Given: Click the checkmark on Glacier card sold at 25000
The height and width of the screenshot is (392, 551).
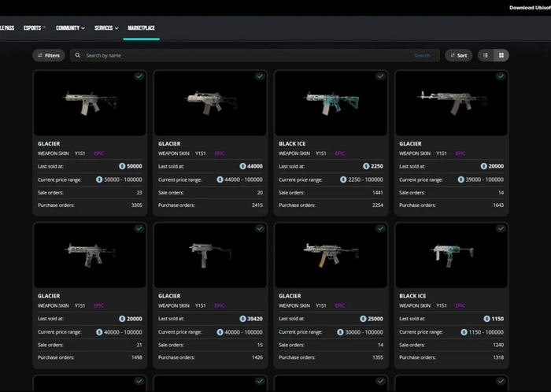Looking at the screenshot, I should coord(380,228).
